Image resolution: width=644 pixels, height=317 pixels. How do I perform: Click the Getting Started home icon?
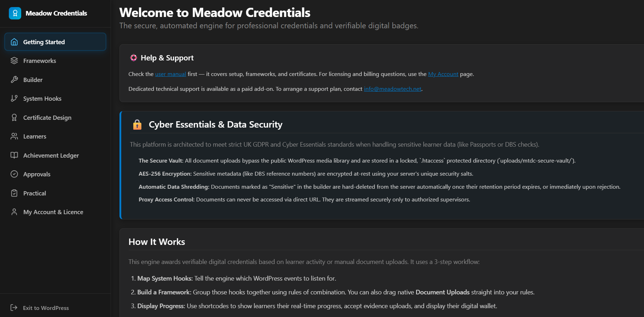[x=14, y=42]
